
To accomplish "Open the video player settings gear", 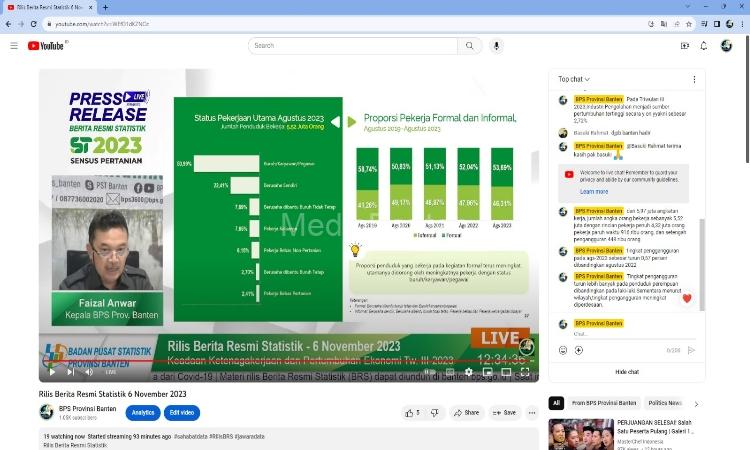I will 468,372.
